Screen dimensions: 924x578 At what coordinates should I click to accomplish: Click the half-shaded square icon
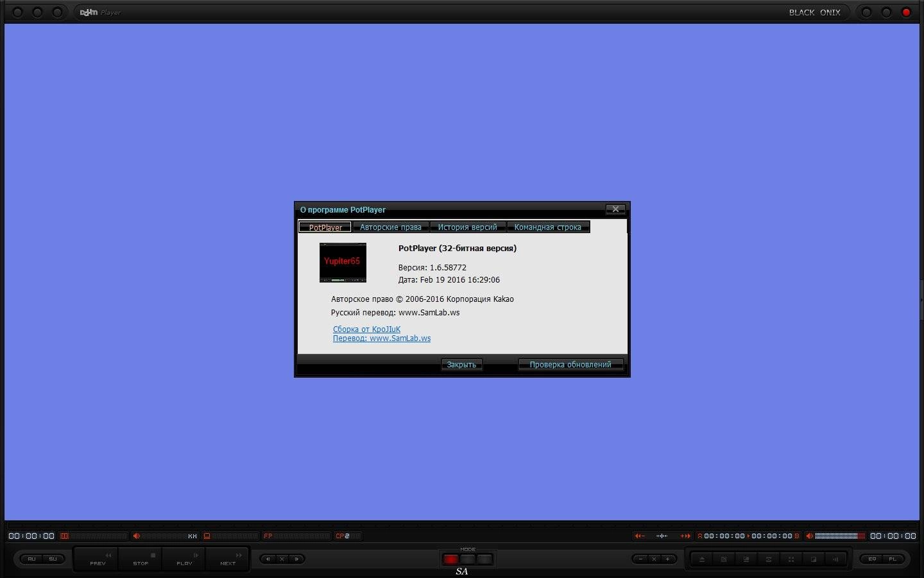click(814, 559)
